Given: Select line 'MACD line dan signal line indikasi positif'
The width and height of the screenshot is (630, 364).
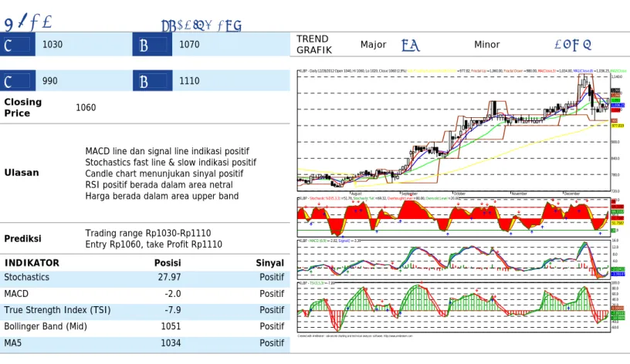Looking at the screenshot, I should 167,151.
